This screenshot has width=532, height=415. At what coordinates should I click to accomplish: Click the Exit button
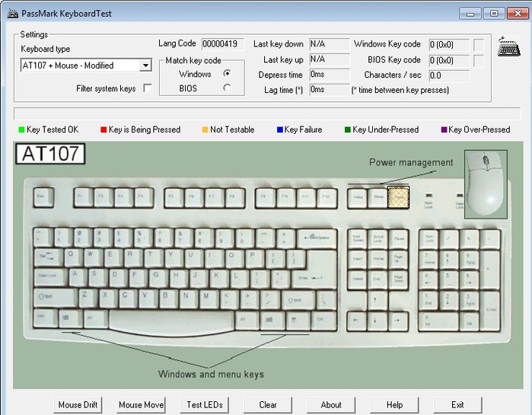[x=457, y=405]
